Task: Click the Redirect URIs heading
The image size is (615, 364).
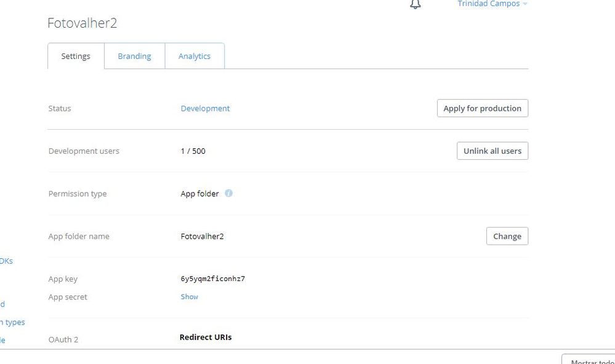Action: [x=206, y=337]
